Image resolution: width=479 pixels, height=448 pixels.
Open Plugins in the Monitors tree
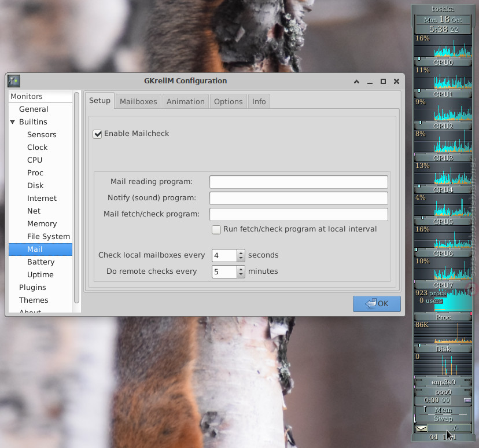tap(32, 288)
